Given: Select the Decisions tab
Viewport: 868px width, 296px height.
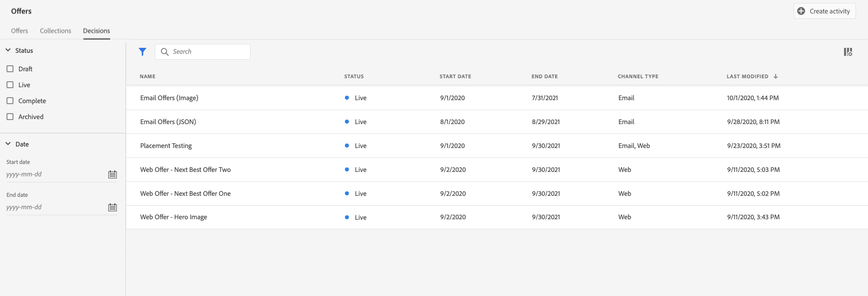Looking at the screenshot, I should [96, 31].
